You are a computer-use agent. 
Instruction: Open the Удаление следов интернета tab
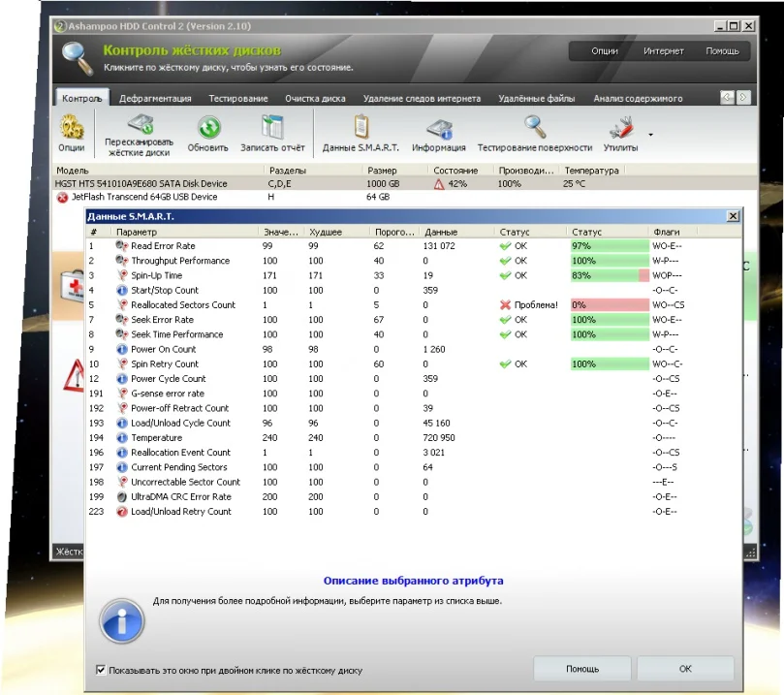point(422,99)
